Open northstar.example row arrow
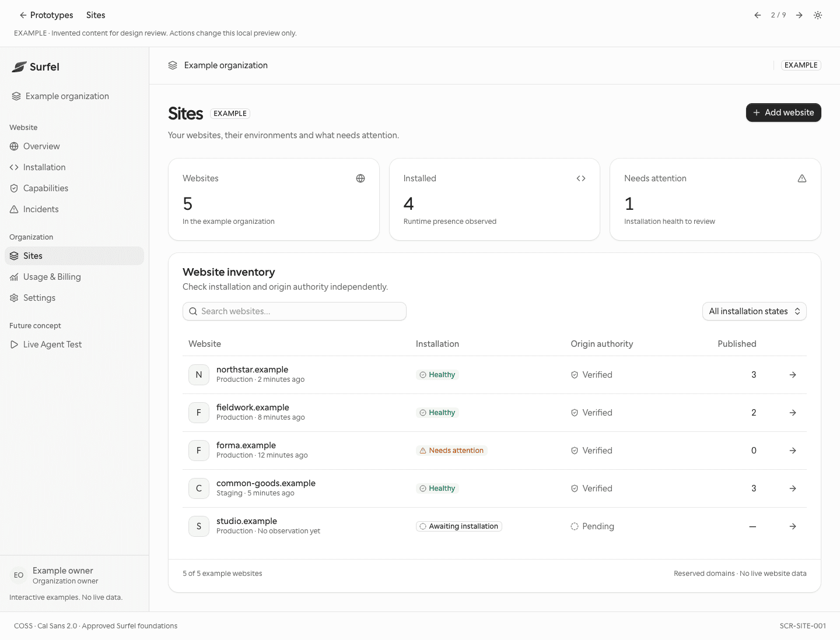 click(x=793, y=375)
